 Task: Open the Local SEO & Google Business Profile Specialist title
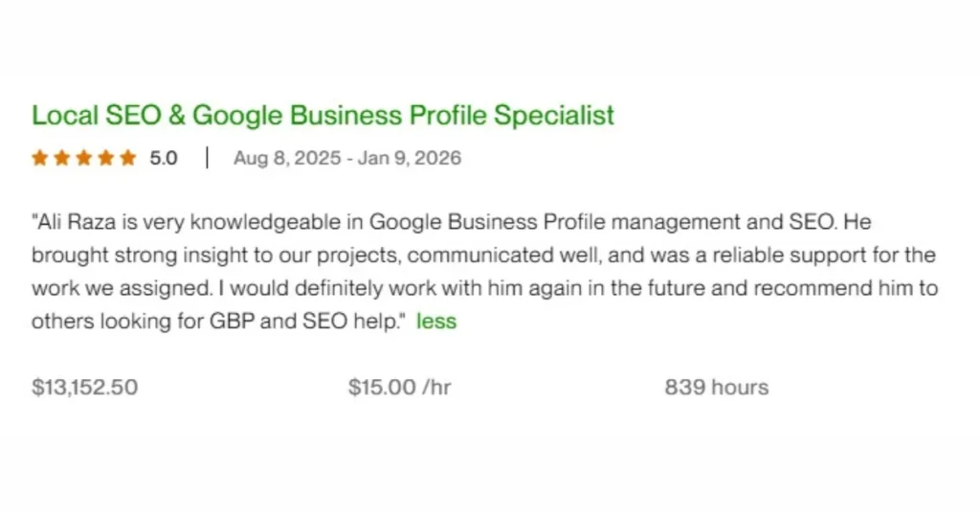[x=323, y=116]
